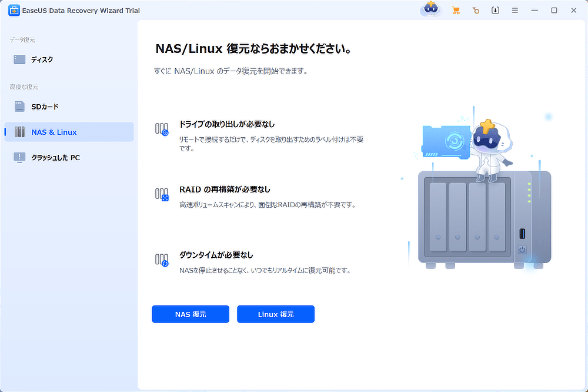This screenshot has width=588, height=392.
Task: Click description NASを停止させることなく、いつでもリアルタイムに復元可能です。
Action: tap(265, 270)
